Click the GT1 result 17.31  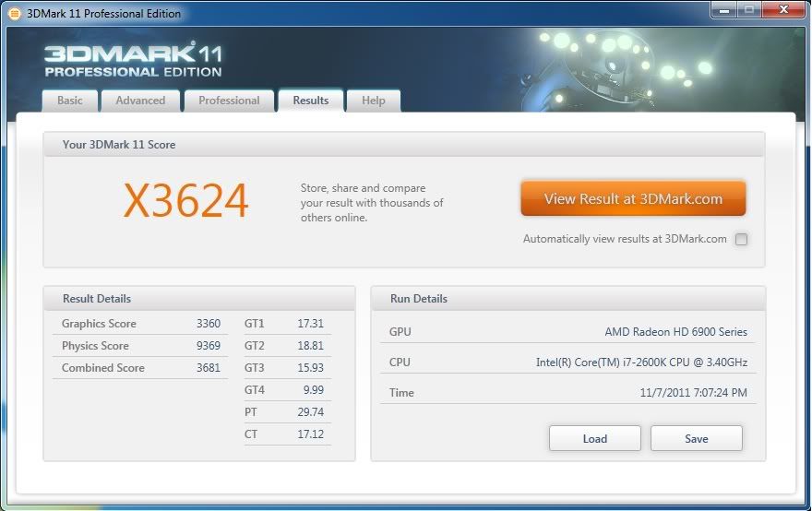click(310, 324)
